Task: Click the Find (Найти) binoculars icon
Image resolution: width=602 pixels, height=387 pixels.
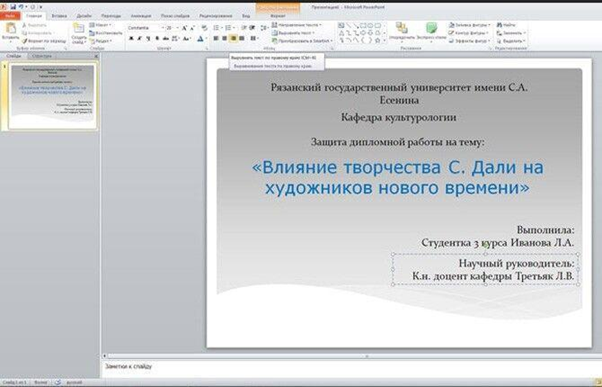Action: (x=499, y=25)
